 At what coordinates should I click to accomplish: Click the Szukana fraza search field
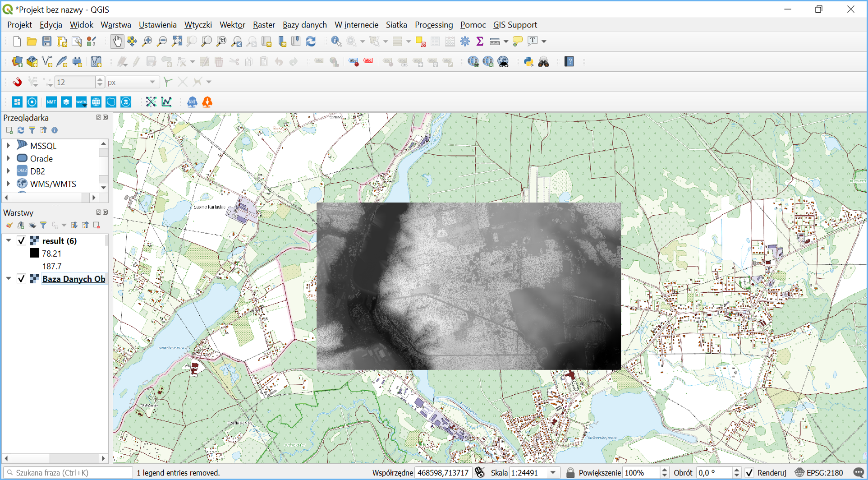point(68,473)
